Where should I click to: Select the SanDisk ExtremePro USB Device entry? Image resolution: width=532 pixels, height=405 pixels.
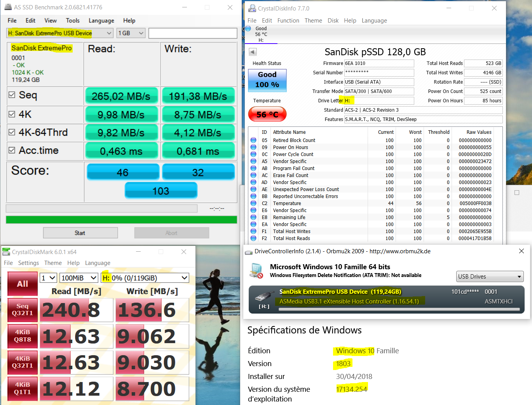click(387, 300)
